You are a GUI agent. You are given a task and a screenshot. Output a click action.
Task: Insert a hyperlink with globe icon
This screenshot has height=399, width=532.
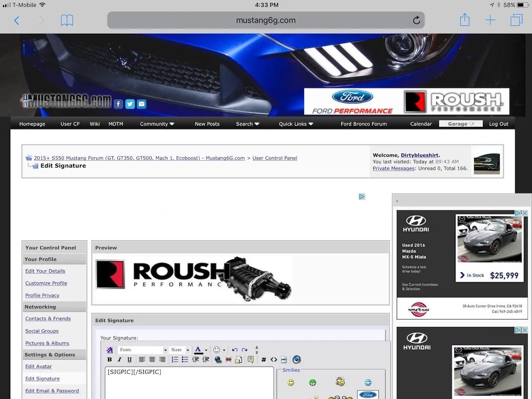[x=218, y=360]
